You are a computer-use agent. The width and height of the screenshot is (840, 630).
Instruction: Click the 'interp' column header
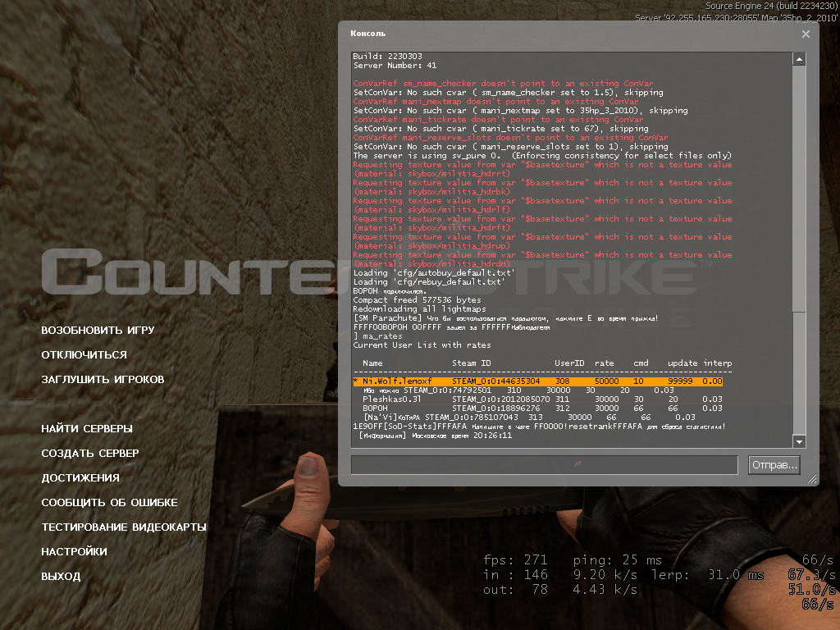[x=717, y=363]
